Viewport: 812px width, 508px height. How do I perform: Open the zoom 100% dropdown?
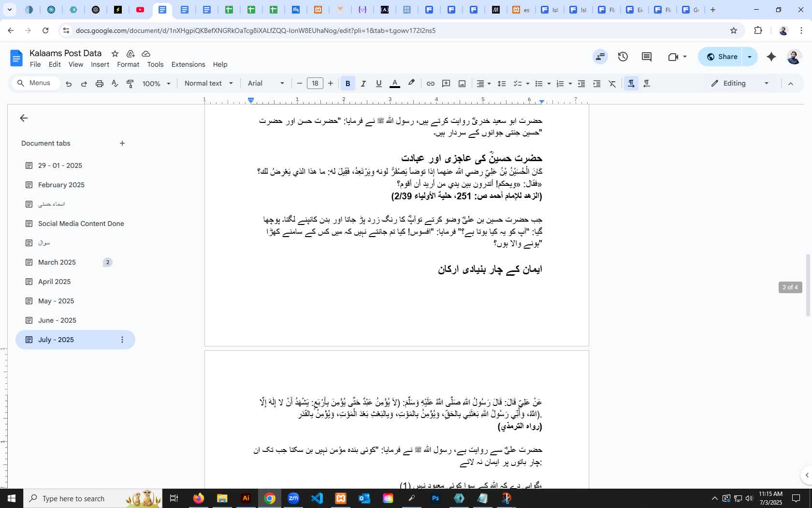(x=156, y=84)
